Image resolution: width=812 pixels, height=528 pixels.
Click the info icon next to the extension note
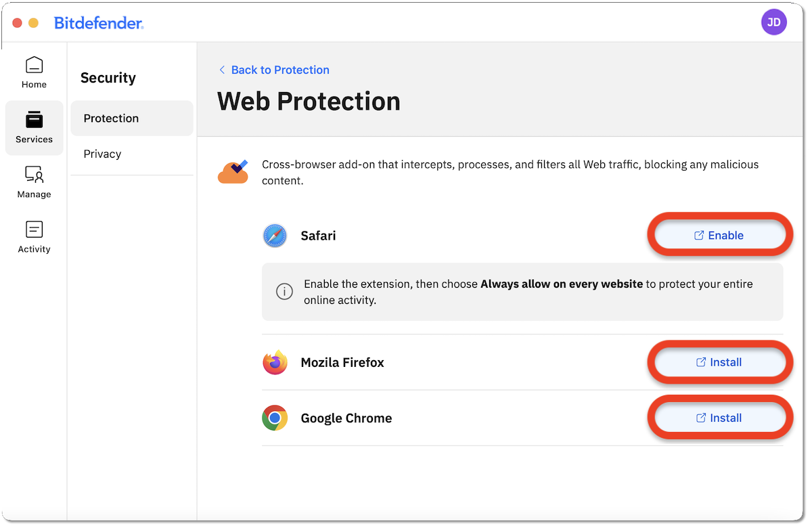pyautogui.click(x=284, y=292)
